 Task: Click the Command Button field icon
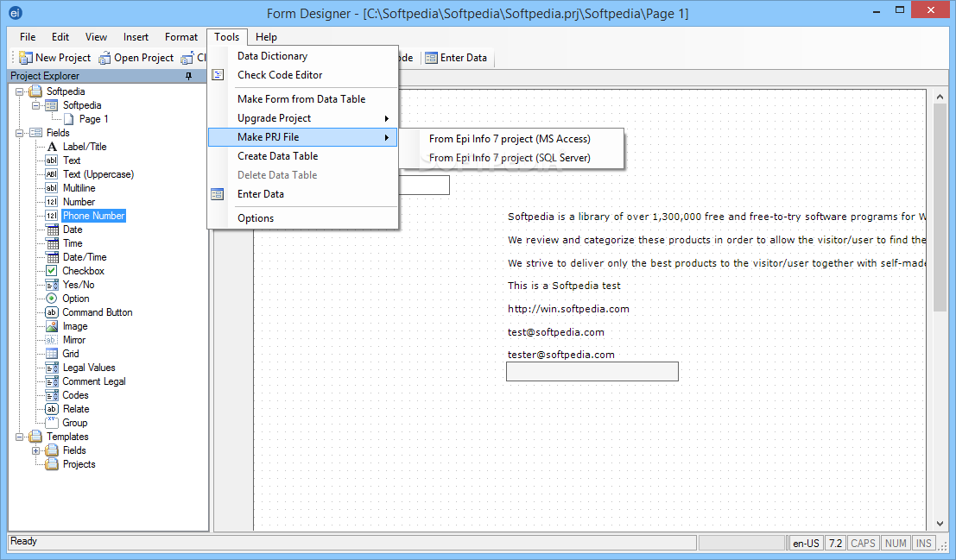click(x=52, y=312)
